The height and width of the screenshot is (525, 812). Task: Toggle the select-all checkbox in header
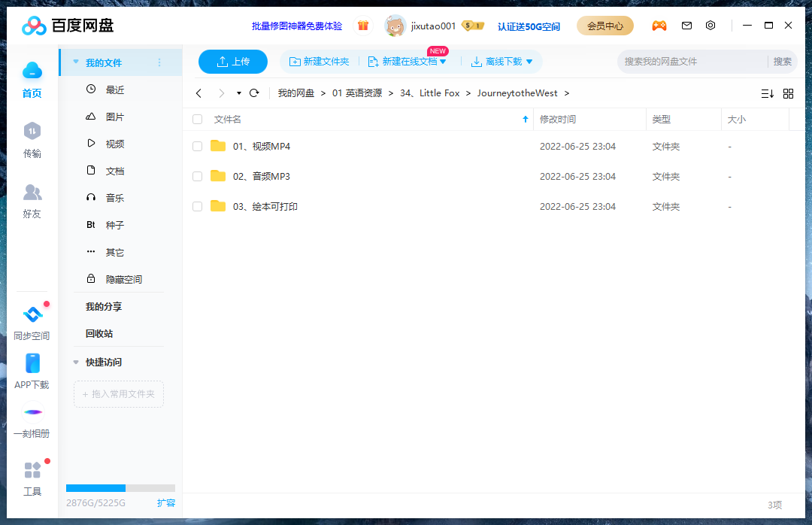(197, 119)
